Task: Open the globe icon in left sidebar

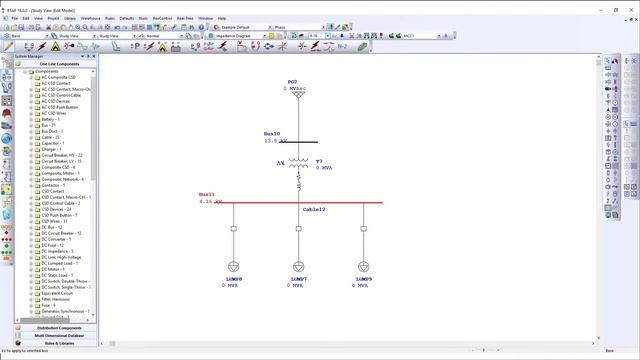Action: (7, 138)
